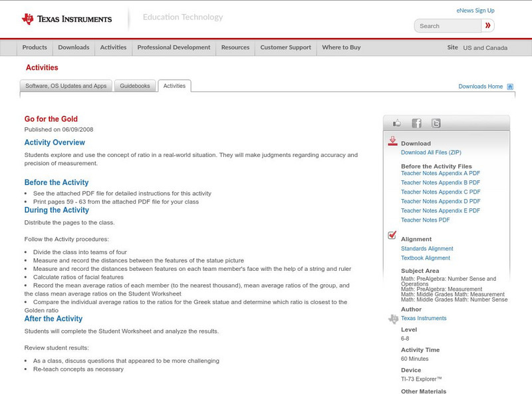Click the red Download arrow icon
Image resolution: width=532 pixels, height=394 pixels.
tap(392, 141)
